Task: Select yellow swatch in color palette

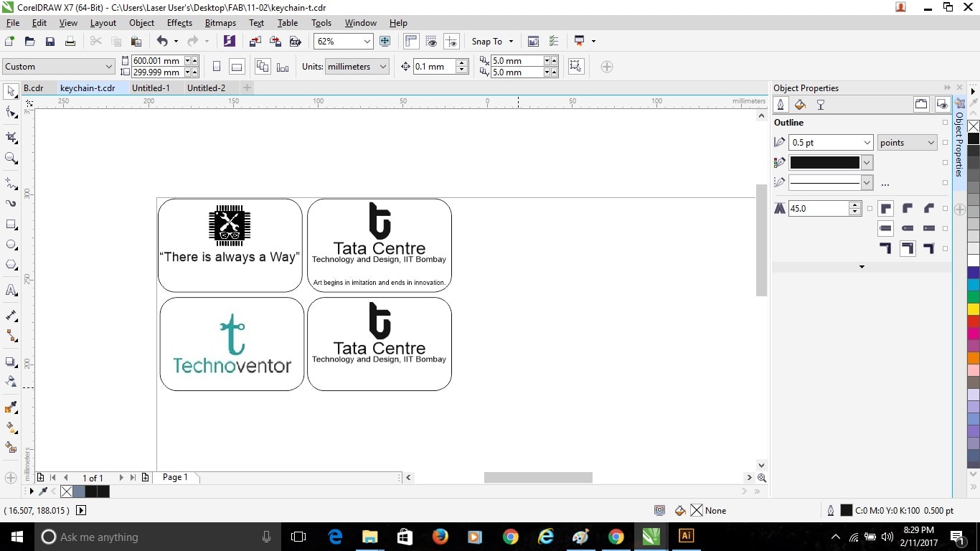Action: click(x=974, y=309)
